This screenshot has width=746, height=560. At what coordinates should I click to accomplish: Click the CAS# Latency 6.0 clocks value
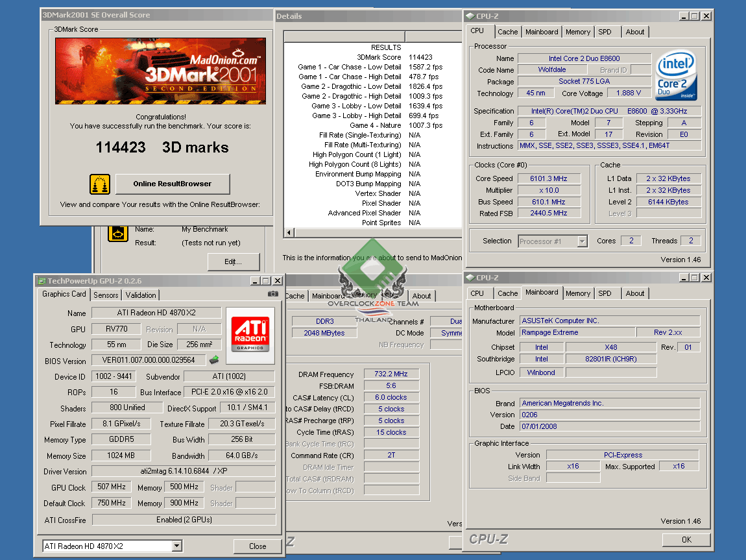[391, 397]
